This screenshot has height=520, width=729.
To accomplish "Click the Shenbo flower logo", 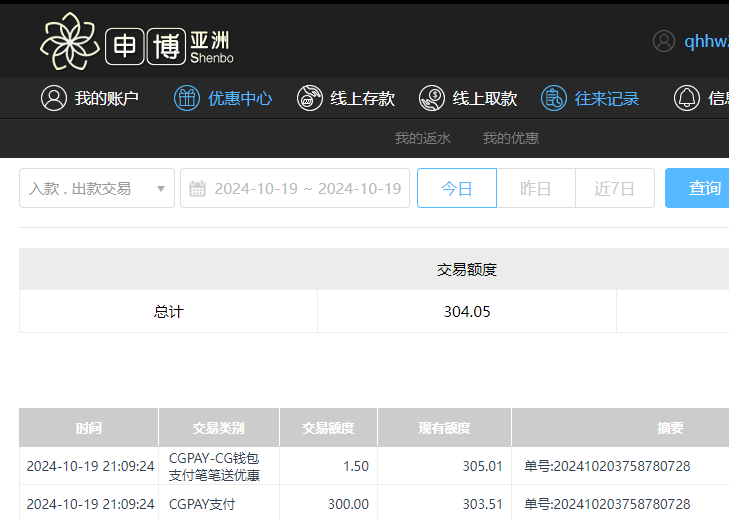I will point(70,42).
